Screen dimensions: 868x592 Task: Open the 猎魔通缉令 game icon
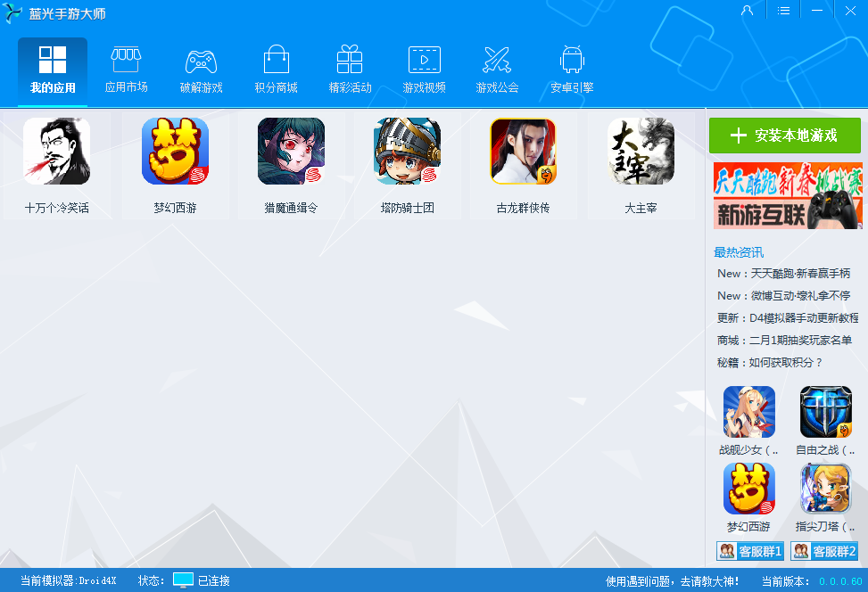[x=291, y=152]
